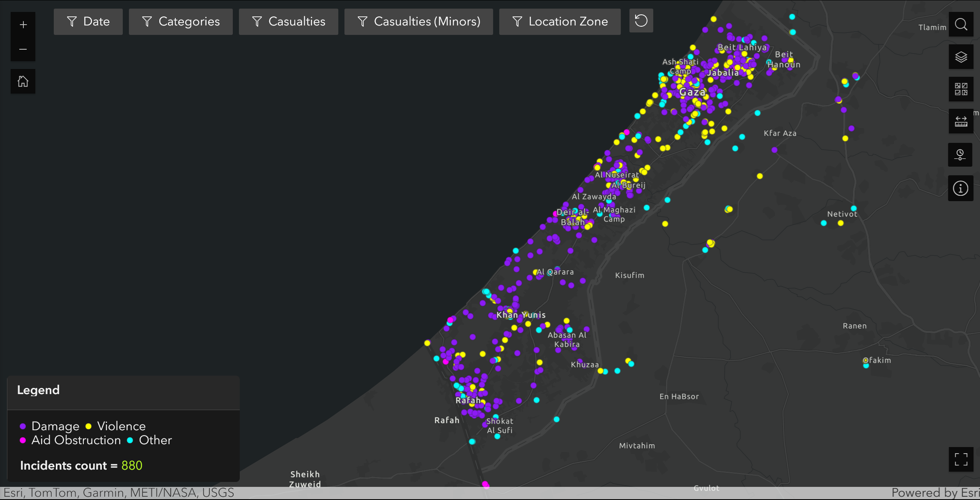Click the Powered by Esri link

(935, 493)
